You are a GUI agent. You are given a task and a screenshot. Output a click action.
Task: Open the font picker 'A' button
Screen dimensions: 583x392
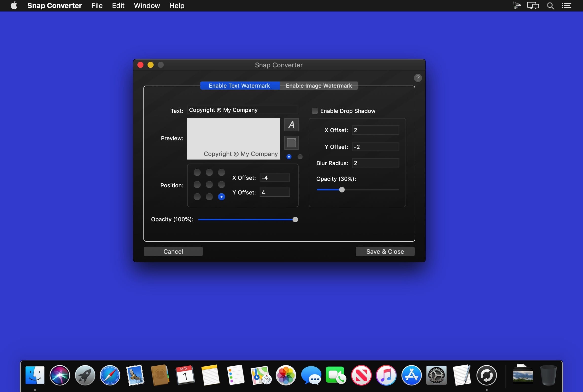pos(291,125)
